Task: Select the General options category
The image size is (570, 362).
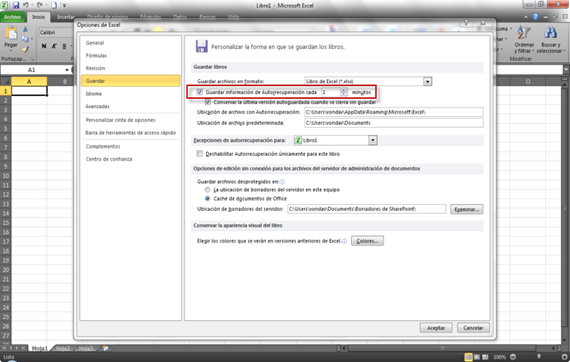Action: (131, 43)
